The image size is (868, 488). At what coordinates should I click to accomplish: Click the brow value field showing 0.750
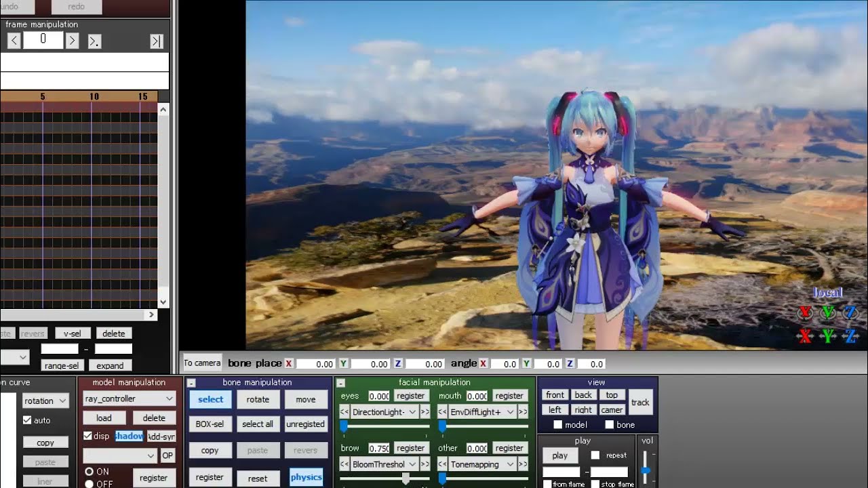click(x=378, y=448)
